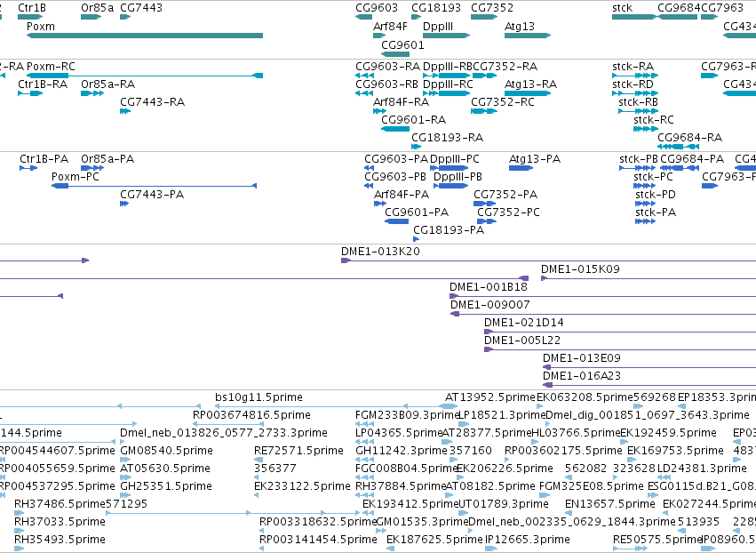Open the CG7443 gene label
The image size is (756, 553).
coord(141,8)
